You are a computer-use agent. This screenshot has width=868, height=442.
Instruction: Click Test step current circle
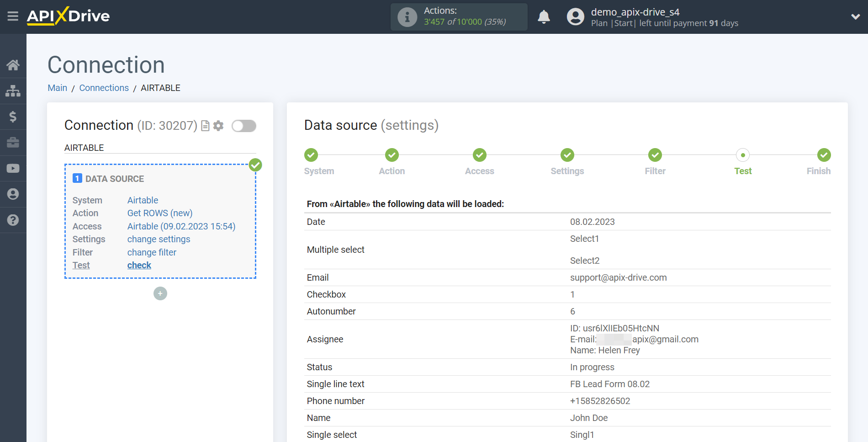tap(743, 155)
